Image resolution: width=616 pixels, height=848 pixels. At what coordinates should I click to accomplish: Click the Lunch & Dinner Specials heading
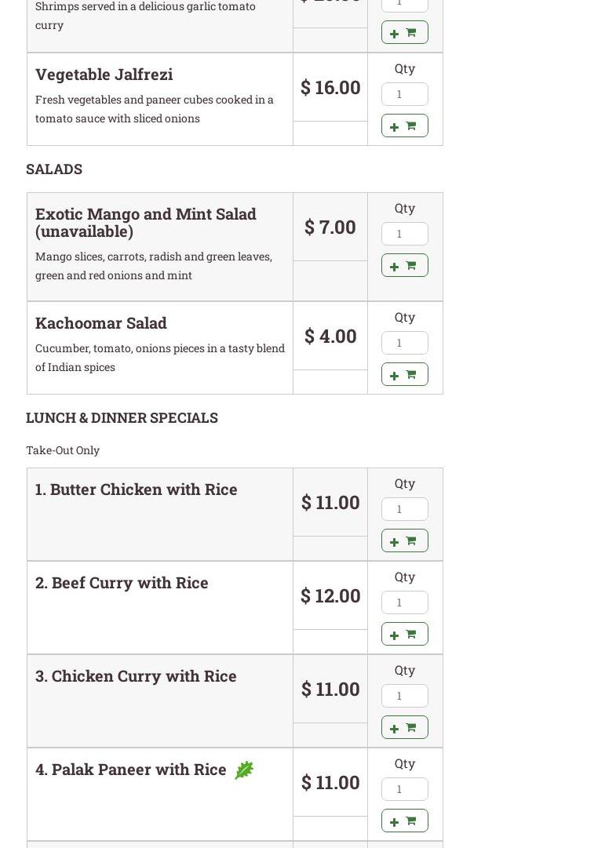coord(122,417)
